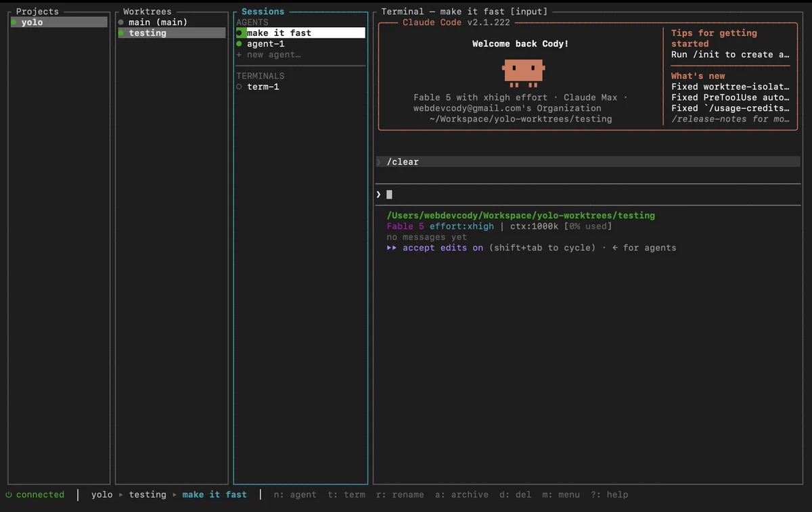Open the agent-1 session
The width and height of the screenshot is (812, 512).
click(265, 44)
